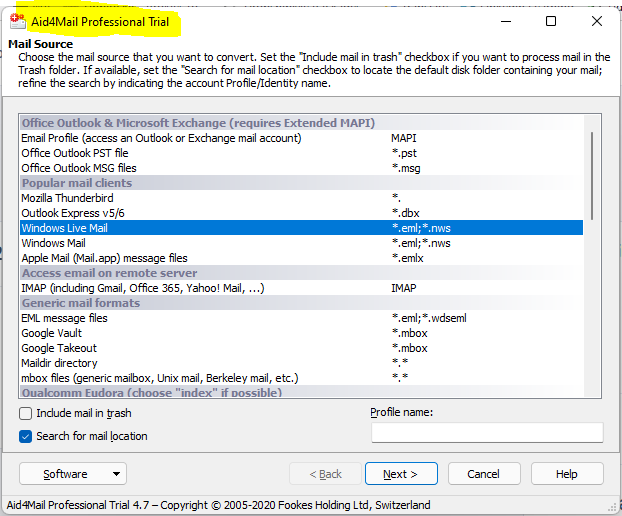
Task: Click the Popular mail clients header
Action: pos(301,183)
